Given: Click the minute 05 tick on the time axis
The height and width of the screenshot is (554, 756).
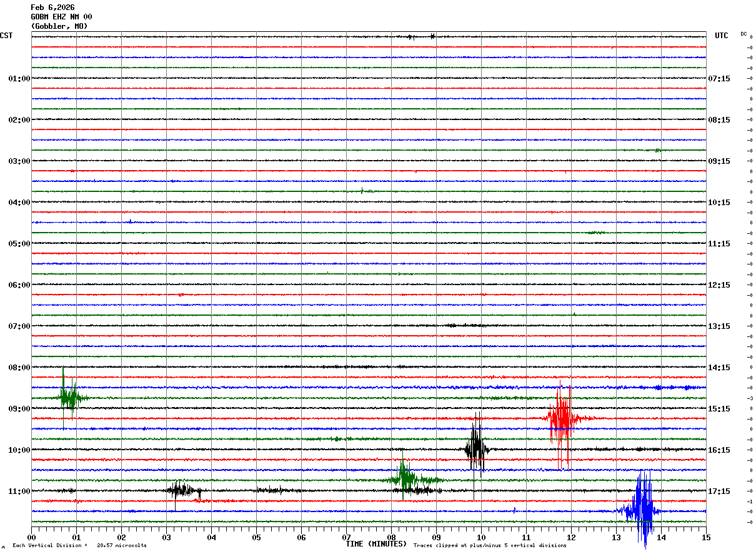Looking at the screenshot, I should coord(256,537).
